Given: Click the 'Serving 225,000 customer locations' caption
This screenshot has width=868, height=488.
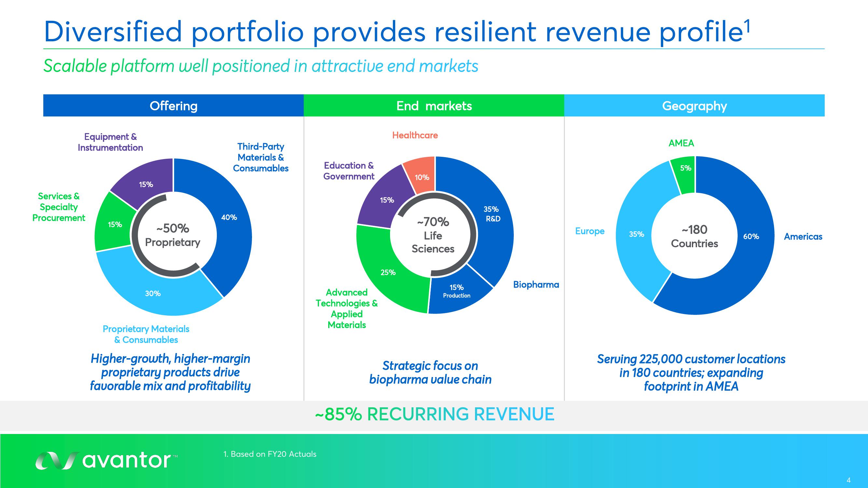Looking at the screenshot, I should point(691,373).
